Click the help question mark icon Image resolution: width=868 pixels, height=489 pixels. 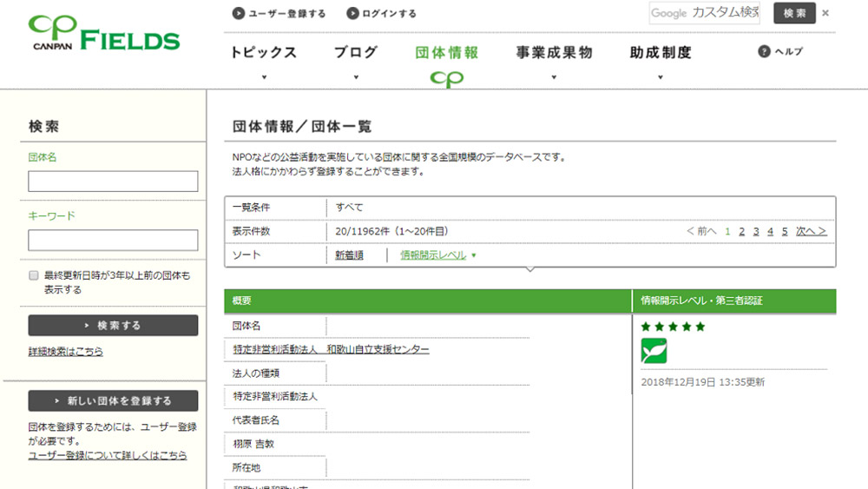click(764, 52)
